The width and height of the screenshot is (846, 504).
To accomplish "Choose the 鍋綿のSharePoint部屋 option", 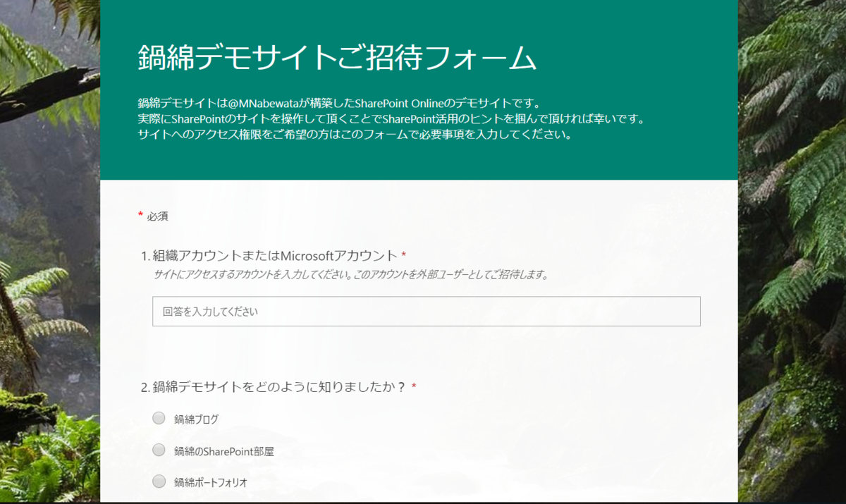I will pos(159,450).
